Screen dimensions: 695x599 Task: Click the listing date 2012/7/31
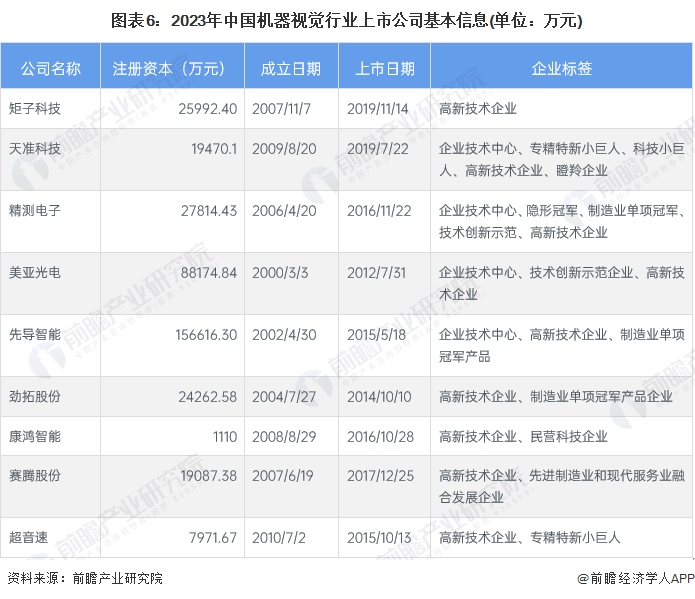(x=376, y=273)
